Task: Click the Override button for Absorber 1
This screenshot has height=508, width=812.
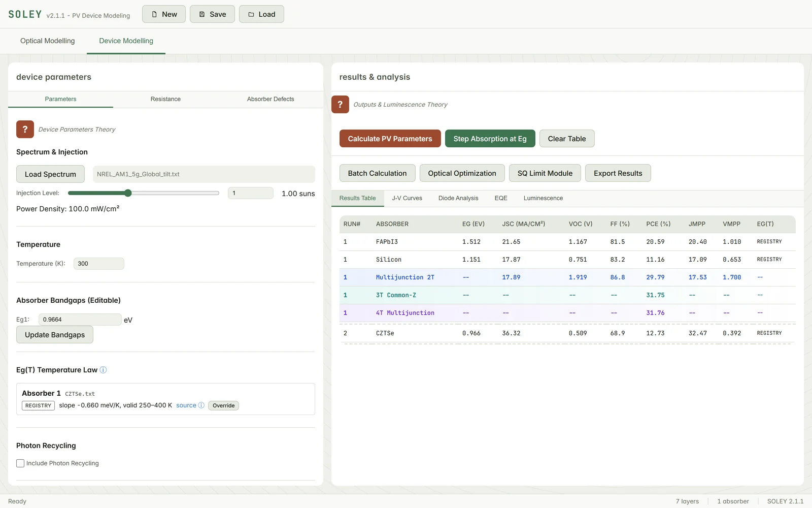Action: [x=223, y=405]
